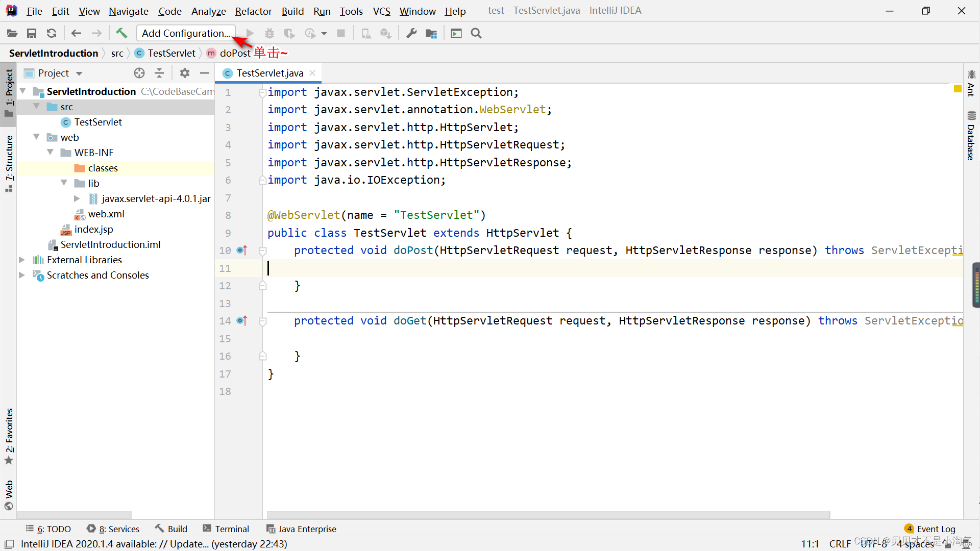Open Project Structure toolbar icon
This screenshot has height=551, width=980.
431,33
